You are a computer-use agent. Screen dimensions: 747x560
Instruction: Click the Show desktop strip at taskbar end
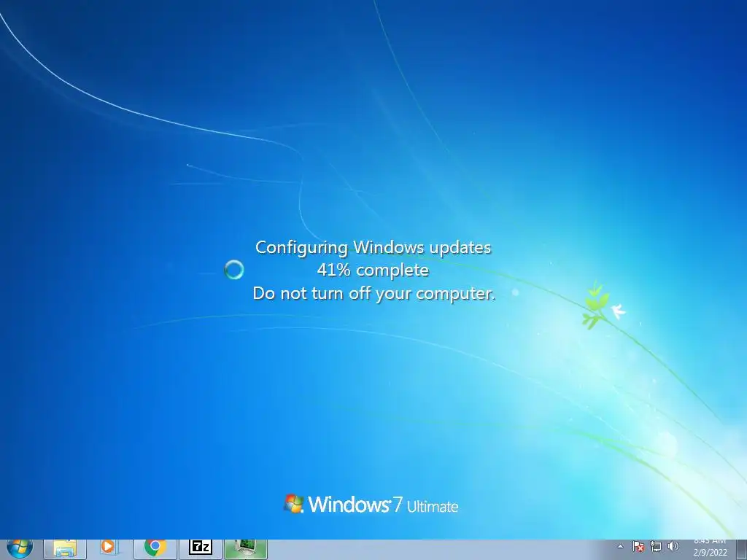click(x=741, y=550)
